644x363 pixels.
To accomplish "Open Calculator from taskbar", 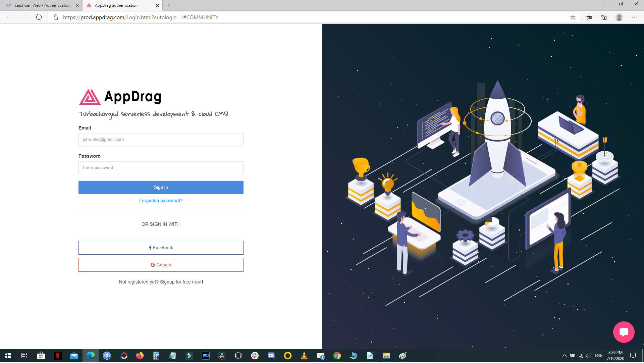I will coord(156,356).
